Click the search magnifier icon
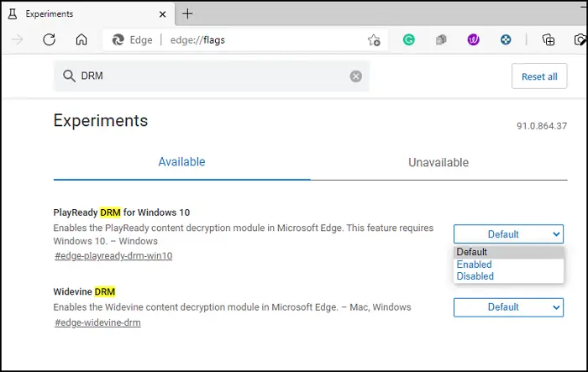 tap(69, 76)
